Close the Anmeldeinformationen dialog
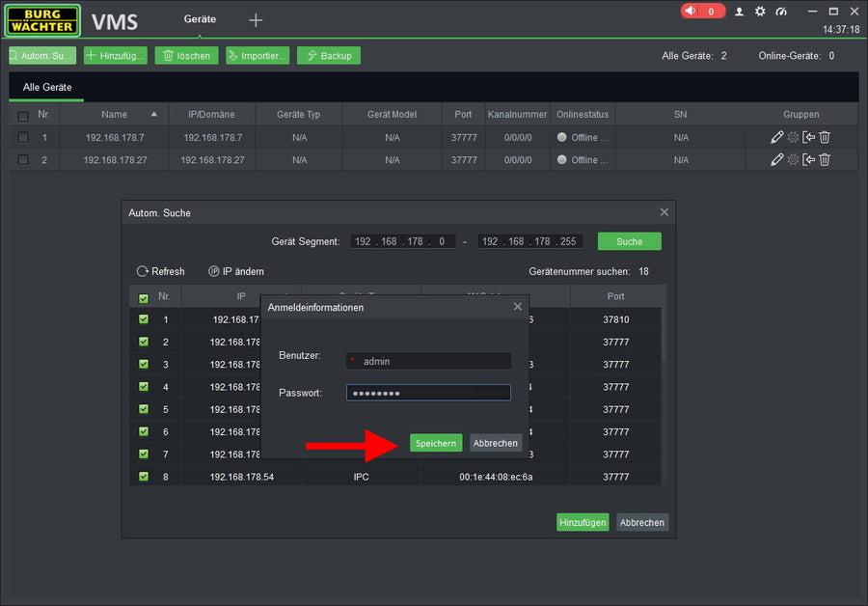This screenshot has height=606, width=868. [517, 307]
